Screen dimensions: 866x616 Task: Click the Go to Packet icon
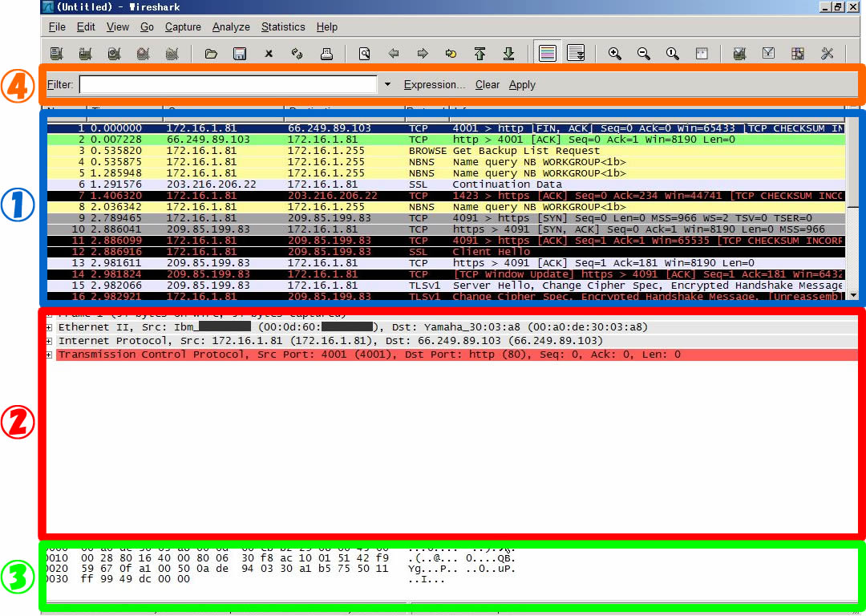tap(451, 54)
